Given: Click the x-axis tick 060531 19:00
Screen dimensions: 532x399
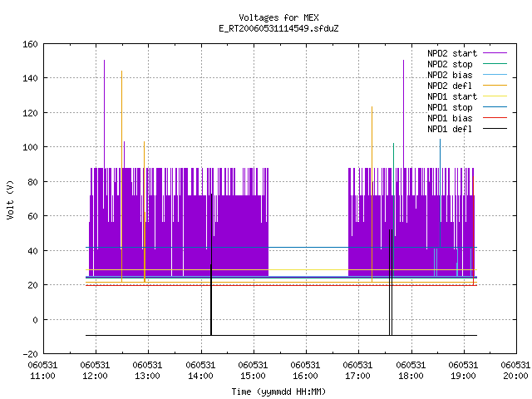Looking at the screenshot, I should click(x=464, y=371).
